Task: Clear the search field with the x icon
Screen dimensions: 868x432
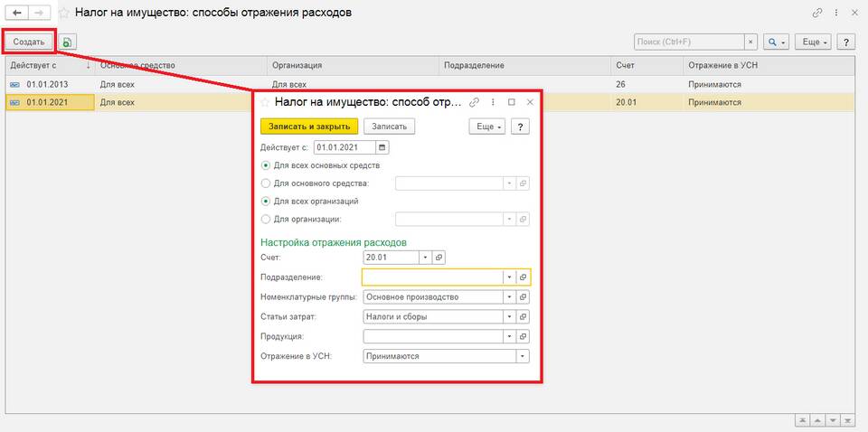Action: point(750,42)
